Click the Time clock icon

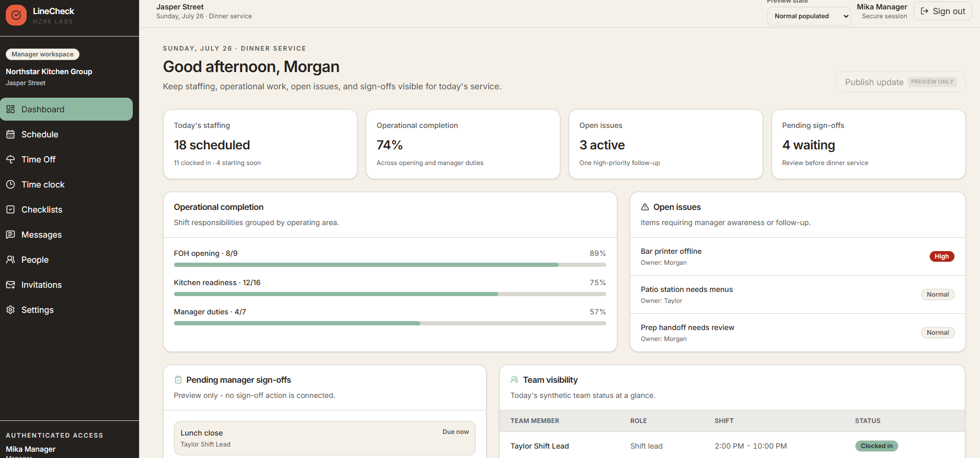click(10, 184)
